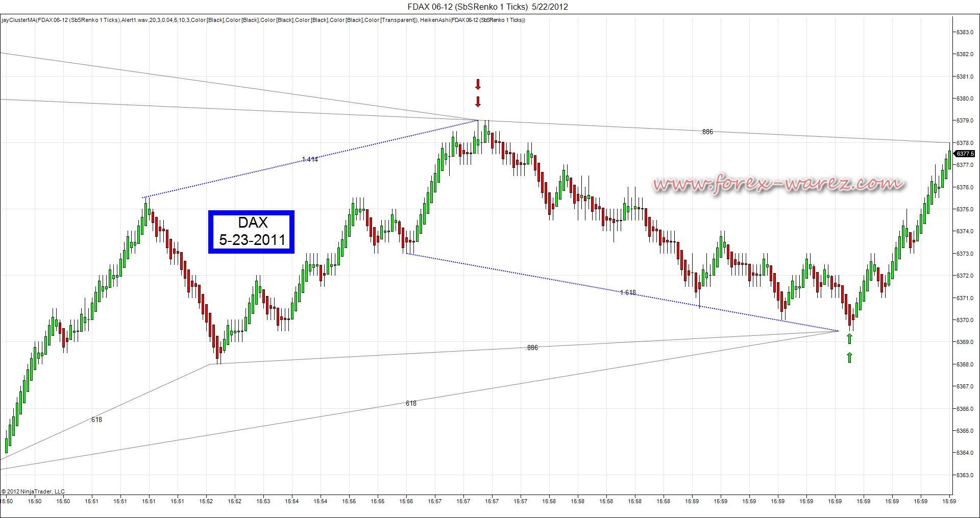Click the 6383.0 price axis label
Image resolution: width=980 pixels, height=518 pixels.
[x=964, y=32]
